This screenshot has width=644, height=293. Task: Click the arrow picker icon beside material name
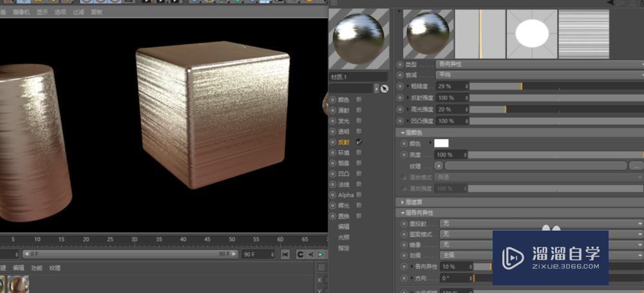click(x=384, y=88)
